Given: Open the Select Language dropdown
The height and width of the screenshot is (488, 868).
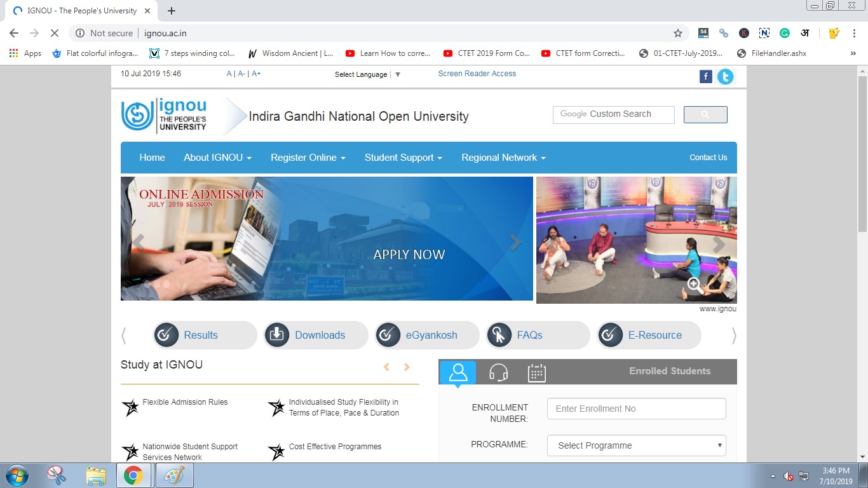Looking at the screenshot, I should coord(368,74).
